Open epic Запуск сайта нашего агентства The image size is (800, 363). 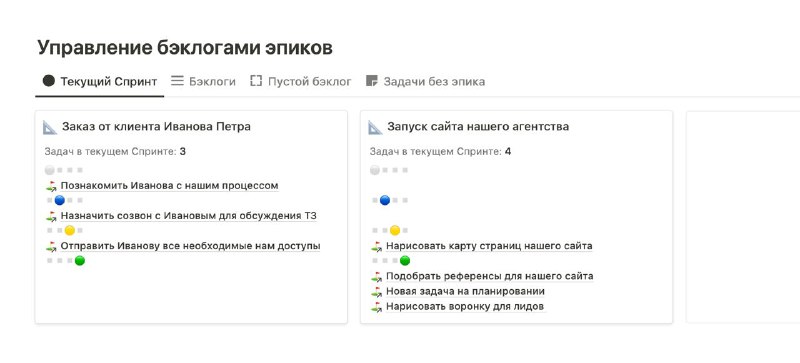478,127
